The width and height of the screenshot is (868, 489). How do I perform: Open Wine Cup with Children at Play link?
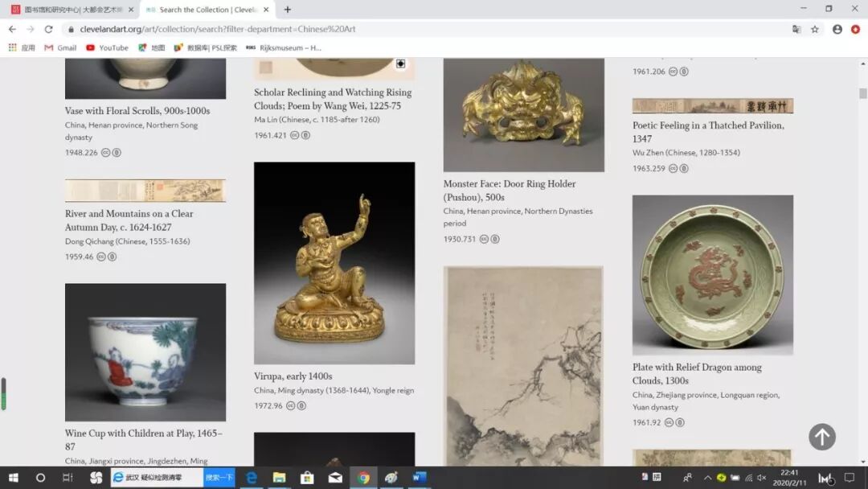(143, 440)
